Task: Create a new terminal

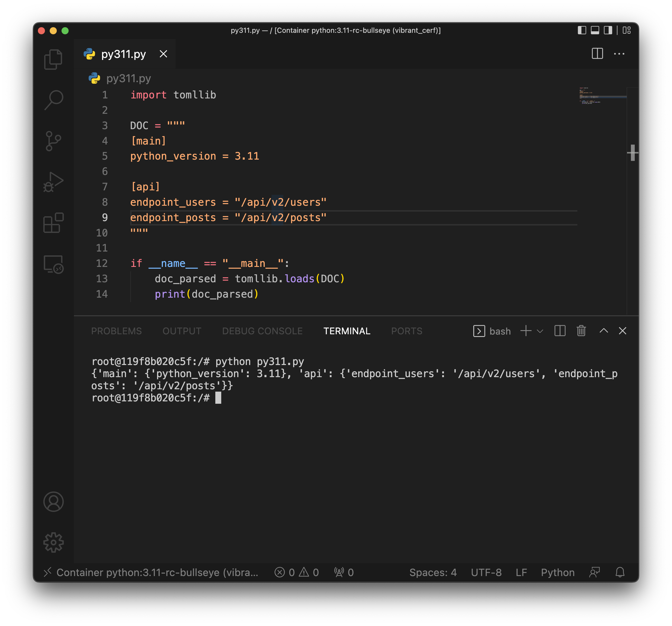Action: tap(525, 331)
